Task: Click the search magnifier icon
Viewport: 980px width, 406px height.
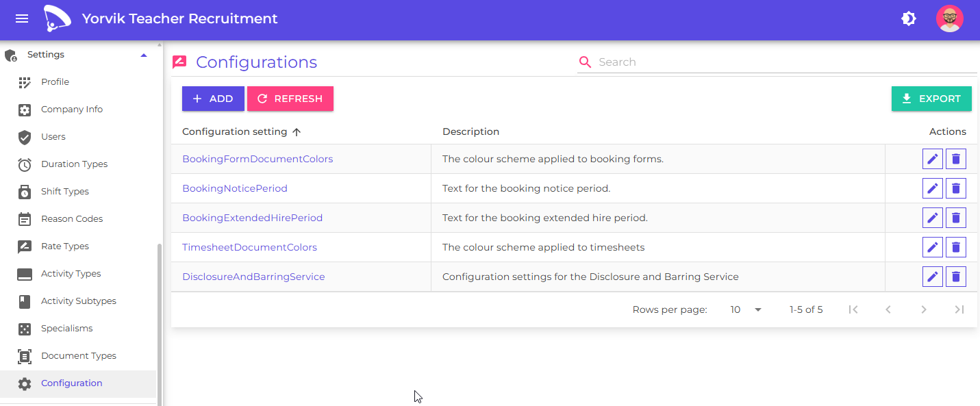Action: point(585,62)
